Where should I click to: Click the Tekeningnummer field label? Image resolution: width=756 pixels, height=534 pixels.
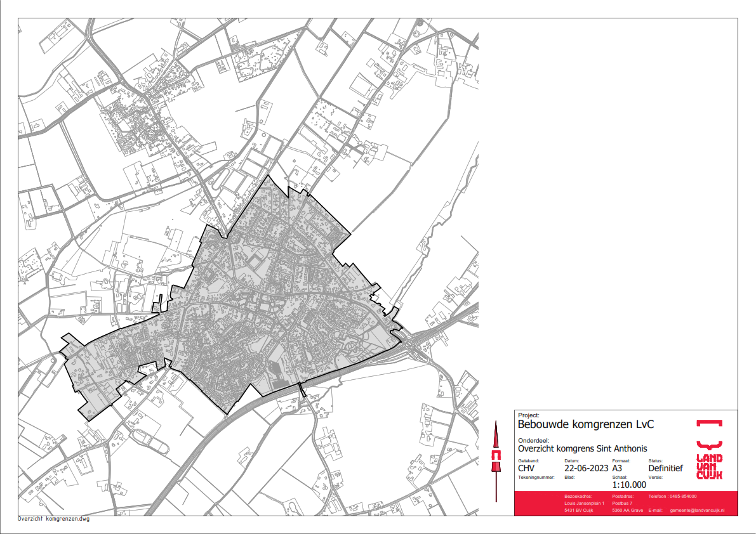(536, 476)
